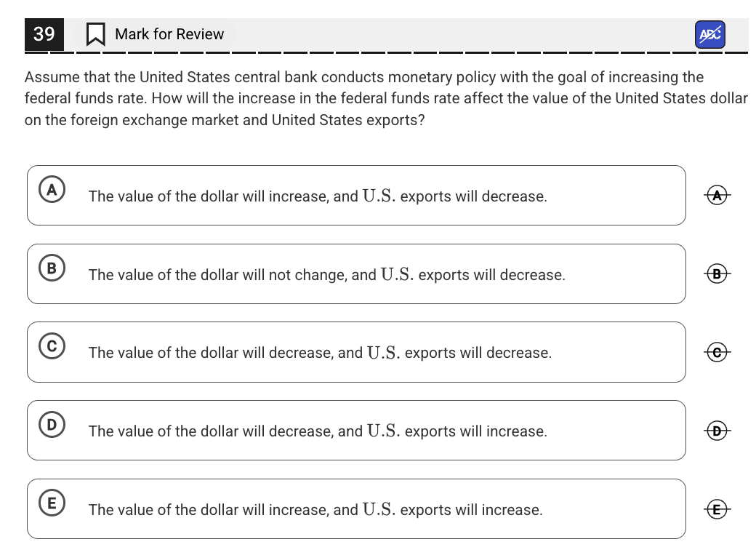Viewport: 756px width, 547px height.
Task: Pick "dollar will decrease, exports will increase" option
Action: click(318, 431)
